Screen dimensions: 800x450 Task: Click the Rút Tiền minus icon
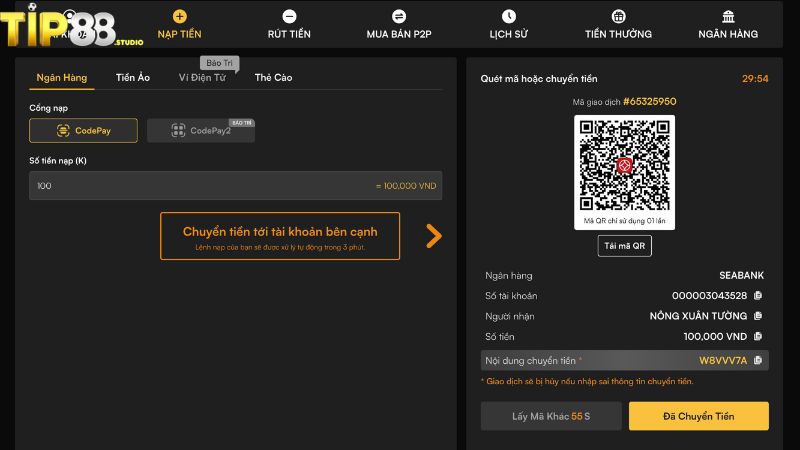[289, 16]
